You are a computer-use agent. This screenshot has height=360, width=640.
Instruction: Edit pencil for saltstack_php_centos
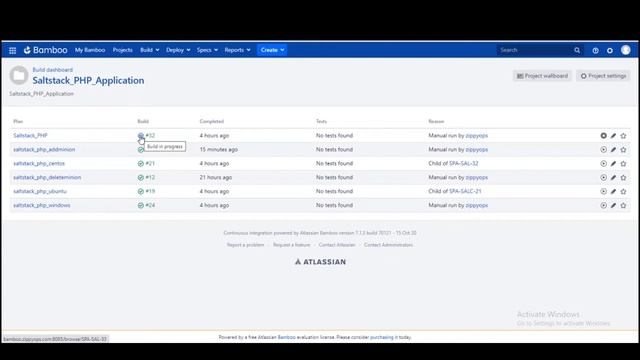pyautogui.click(x=613, y=164)
